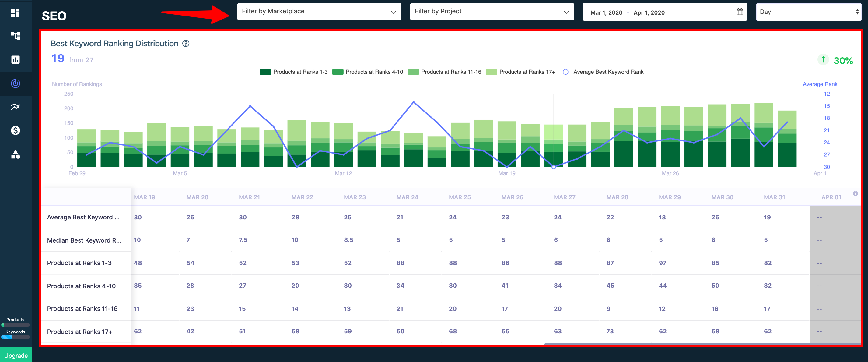Click the Keywords usage progress bar
Viewport: 868px width, 362px height.
(x=16, y=337)
